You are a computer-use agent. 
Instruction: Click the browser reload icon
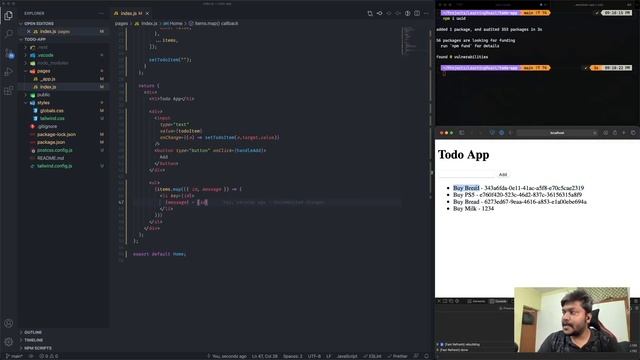point(594,133)
